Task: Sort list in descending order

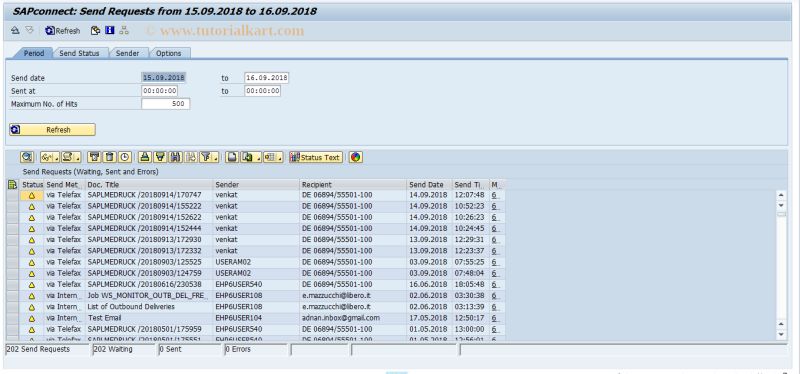Action: 160,157
